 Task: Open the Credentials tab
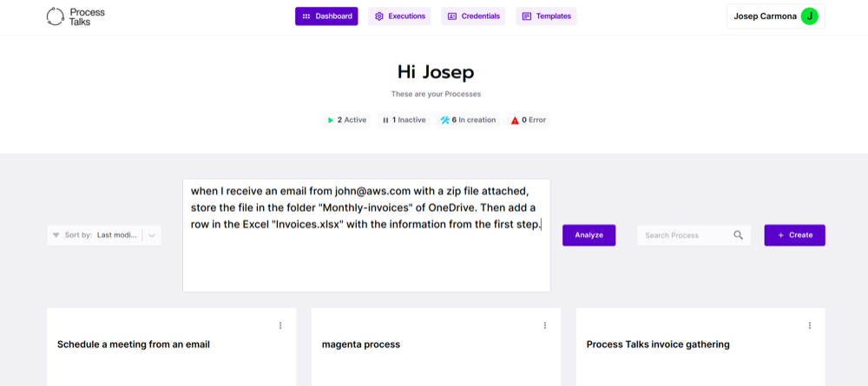click(x=473, y=16)
